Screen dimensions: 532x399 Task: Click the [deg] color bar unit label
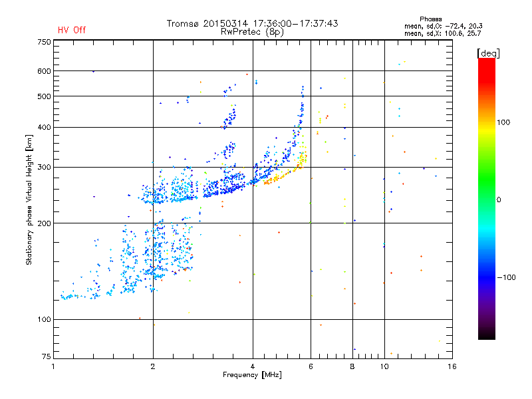pyautogui.click(x=488, y=53)
